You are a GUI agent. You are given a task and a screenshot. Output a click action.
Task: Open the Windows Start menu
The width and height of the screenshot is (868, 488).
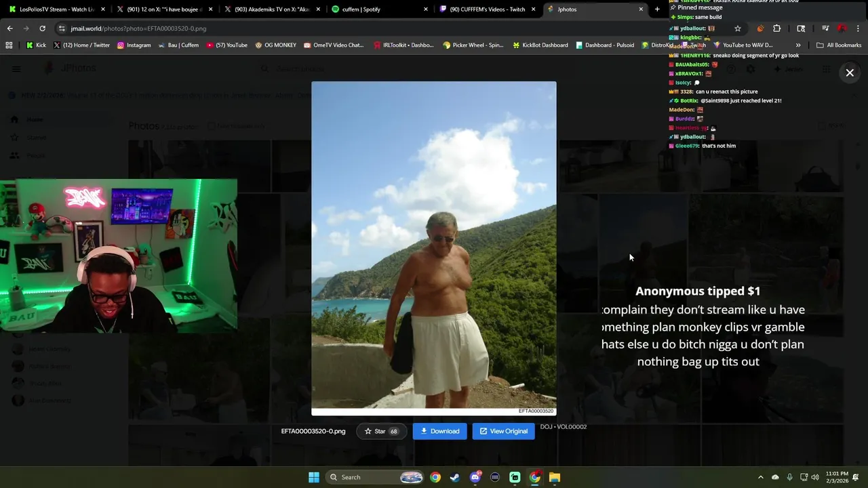(314, 477)
